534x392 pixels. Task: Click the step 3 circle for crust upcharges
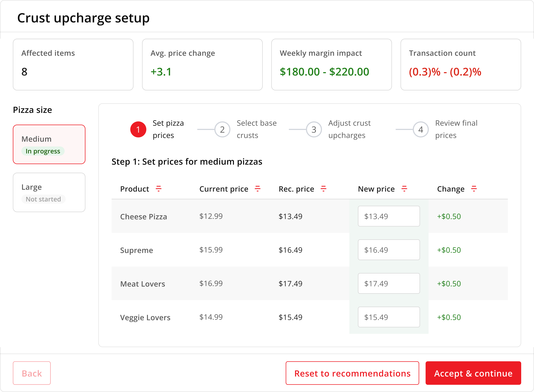pyautogui.click(x=314, y=129)
